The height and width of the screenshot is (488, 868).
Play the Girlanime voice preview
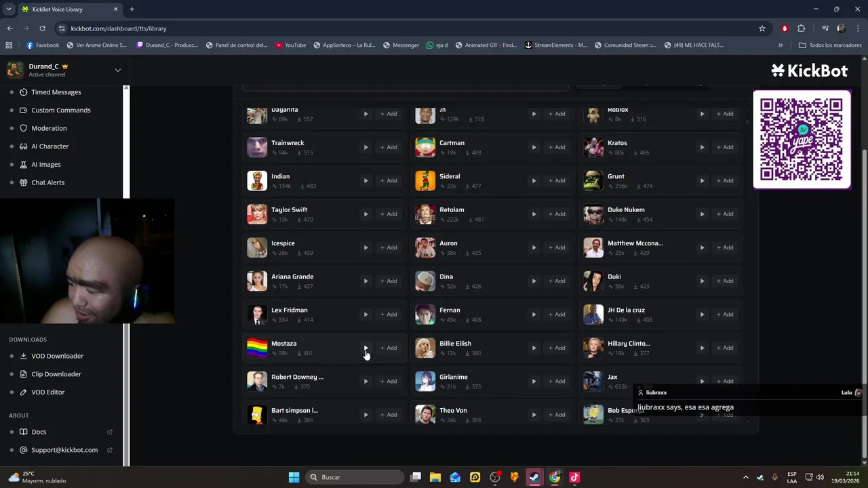(x=534, y=381)
